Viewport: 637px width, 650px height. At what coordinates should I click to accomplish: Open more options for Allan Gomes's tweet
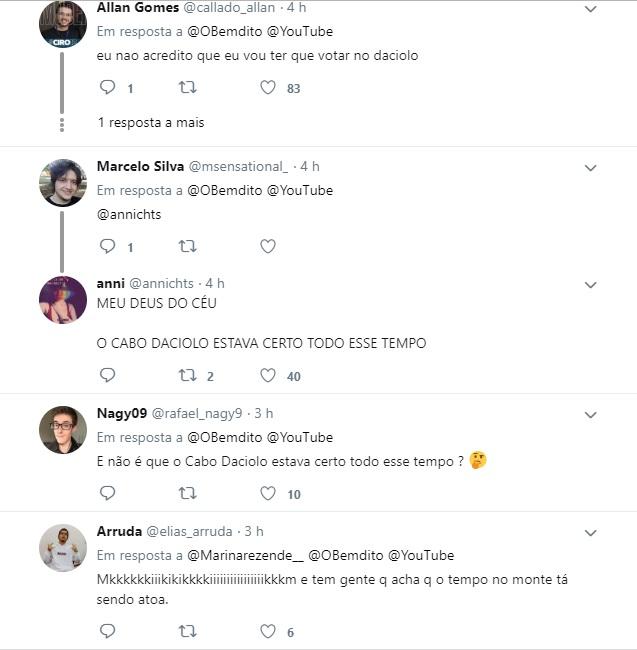(590, 9)
